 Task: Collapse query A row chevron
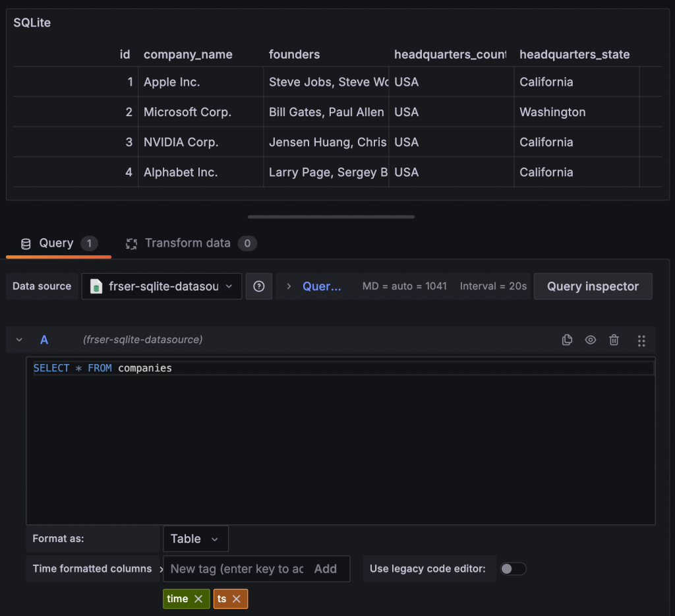click(19, 340)
